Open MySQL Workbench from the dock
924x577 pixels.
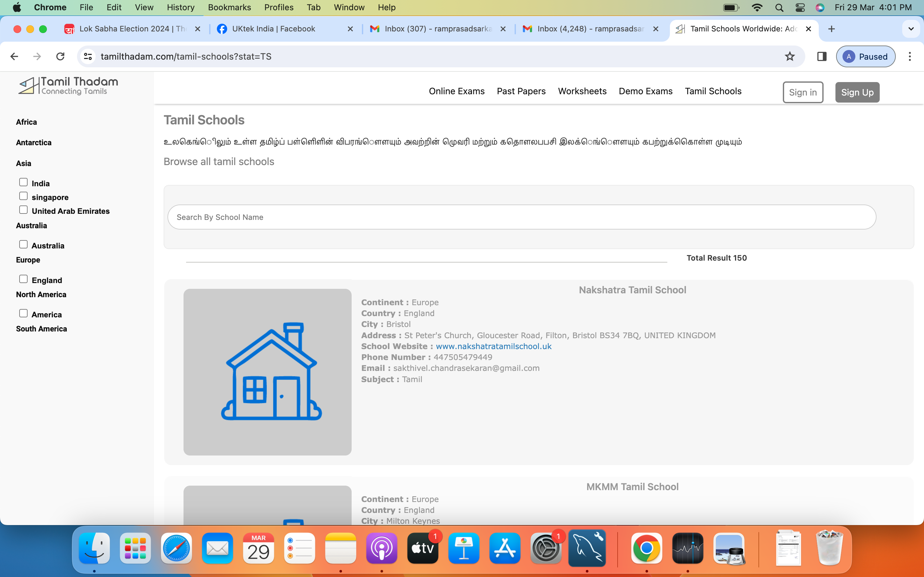pyautogui.click(x=587, y=548)
